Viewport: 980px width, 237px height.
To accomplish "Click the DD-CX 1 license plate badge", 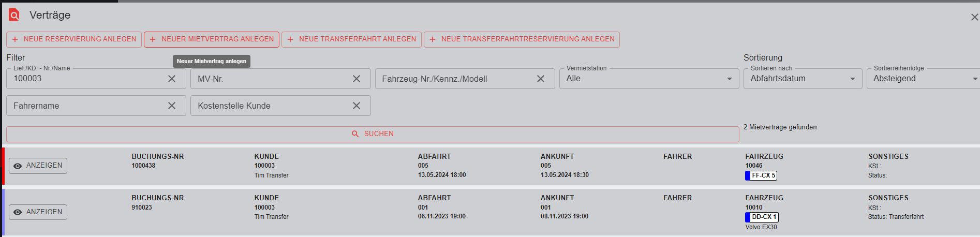I will click(x=762, y=217).
